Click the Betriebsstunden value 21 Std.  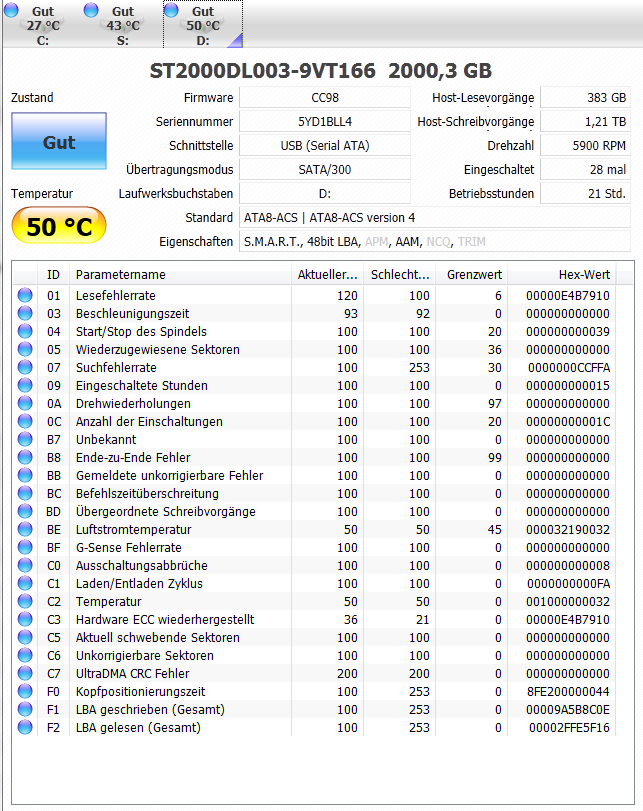pyautogui.click(x=586, y=193)
